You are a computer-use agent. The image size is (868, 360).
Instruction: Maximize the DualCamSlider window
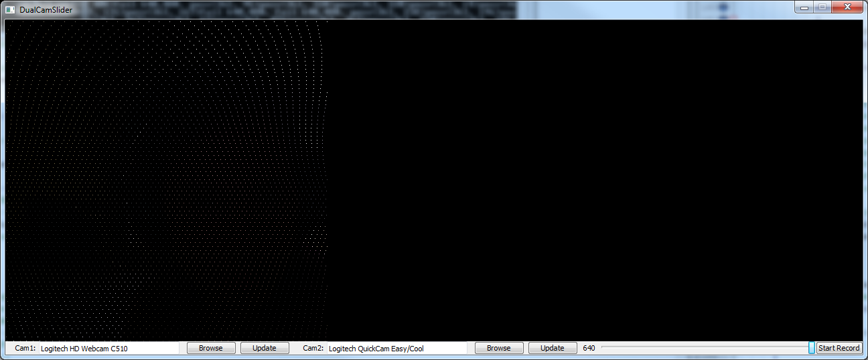pos(822,7)
